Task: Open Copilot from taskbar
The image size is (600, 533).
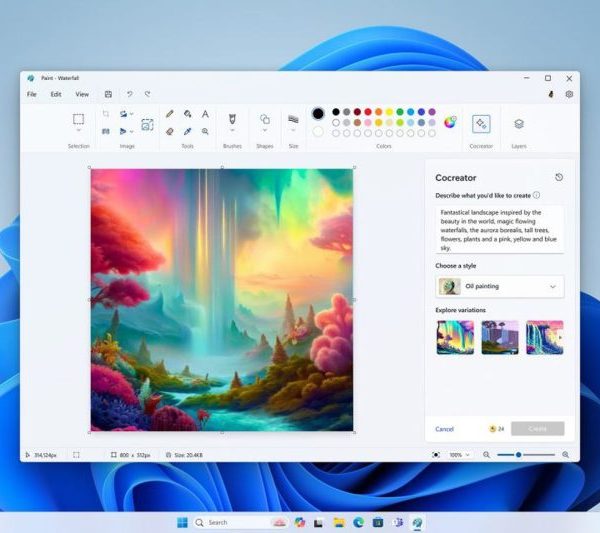Action: (300, 522)
